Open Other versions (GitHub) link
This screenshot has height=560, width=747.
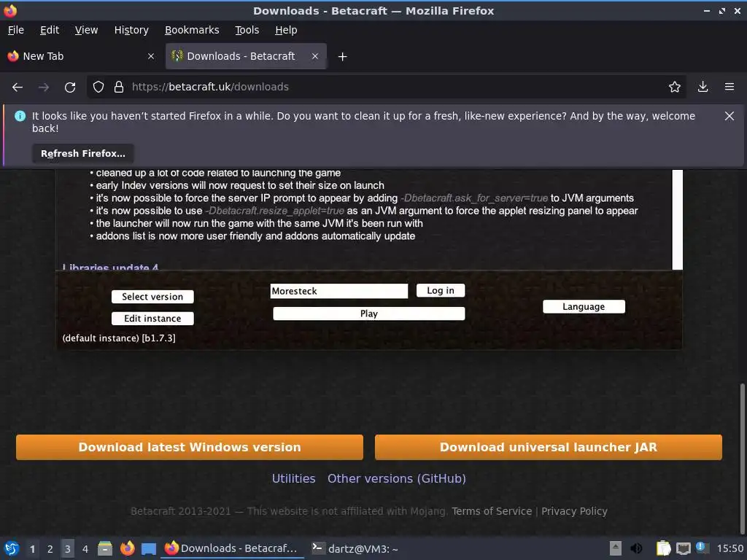[397, 478]
